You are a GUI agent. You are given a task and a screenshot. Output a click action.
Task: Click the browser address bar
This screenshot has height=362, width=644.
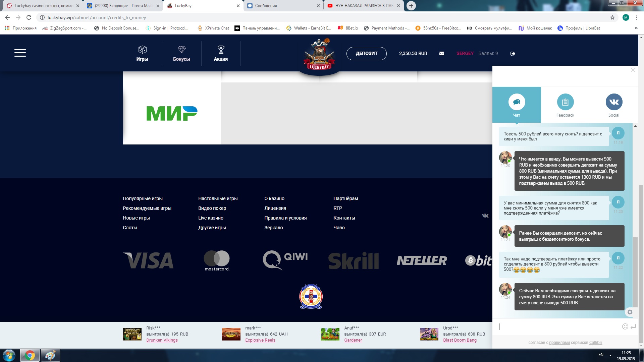point(322,17)
